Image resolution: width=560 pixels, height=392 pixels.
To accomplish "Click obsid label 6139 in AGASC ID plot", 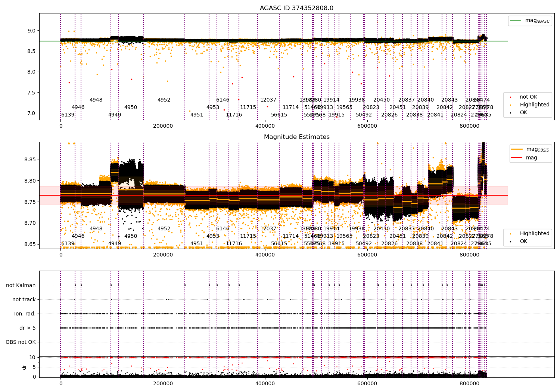I will pos(68,115).
